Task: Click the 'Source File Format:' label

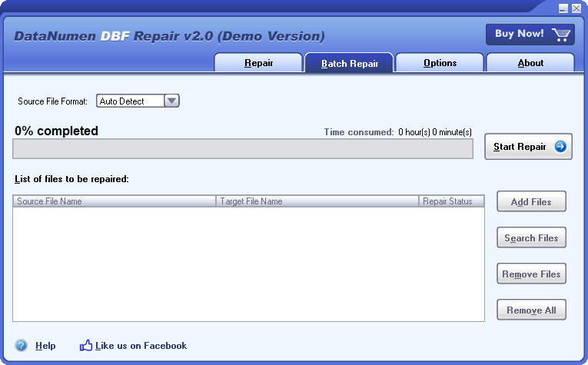Action: click(52, 101)
